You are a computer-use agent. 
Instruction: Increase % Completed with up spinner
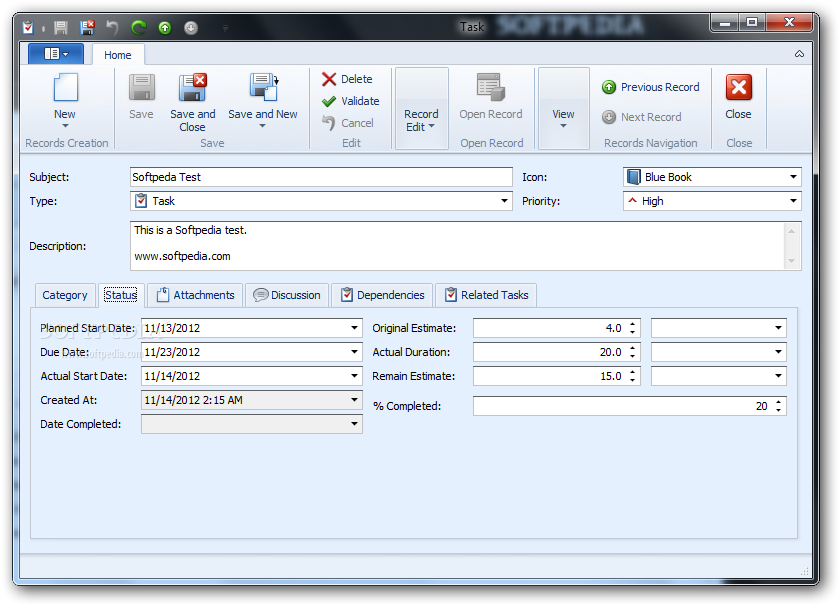coord(778,401)
